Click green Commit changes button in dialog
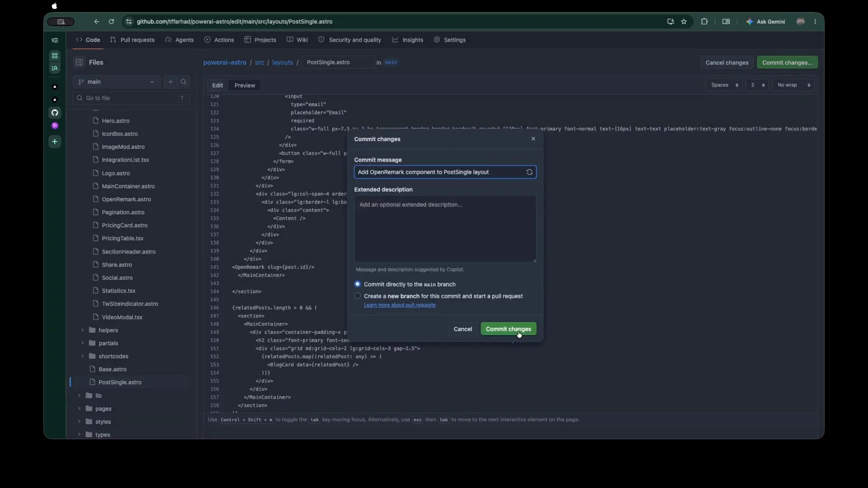The height and width of the screenshot is (488, 868). [508, 329]
